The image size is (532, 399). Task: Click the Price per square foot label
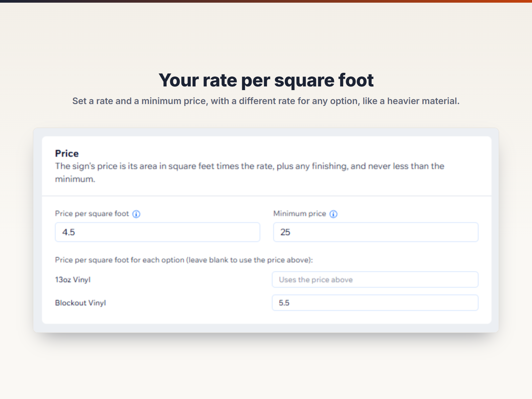[92, 213]
